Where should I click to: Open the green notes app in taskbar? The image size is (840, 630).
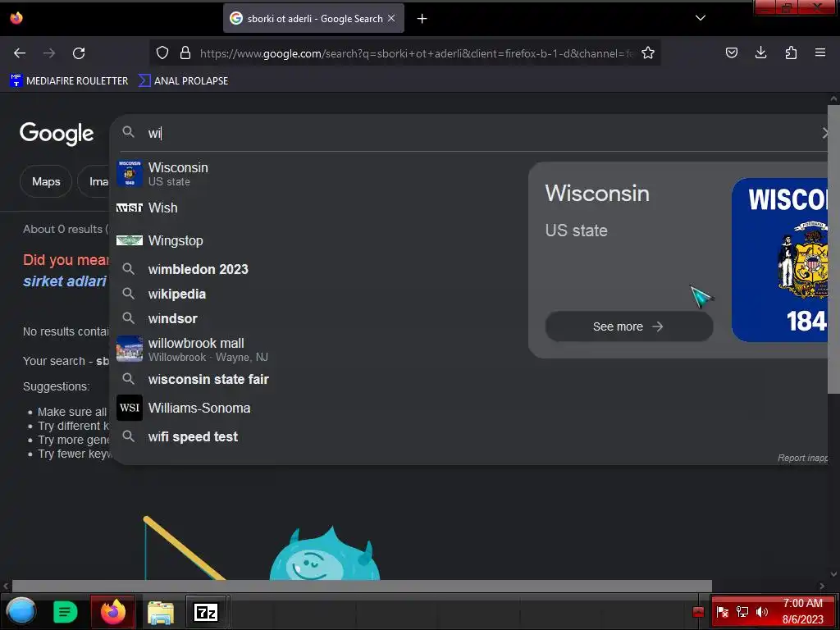tap(66, 612)
